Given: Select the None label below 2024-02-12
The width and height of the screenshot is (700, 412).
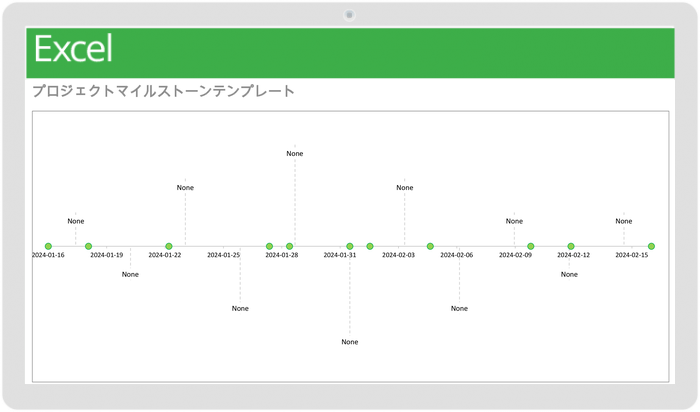Looking at the screenshot, I should [569, 275].
